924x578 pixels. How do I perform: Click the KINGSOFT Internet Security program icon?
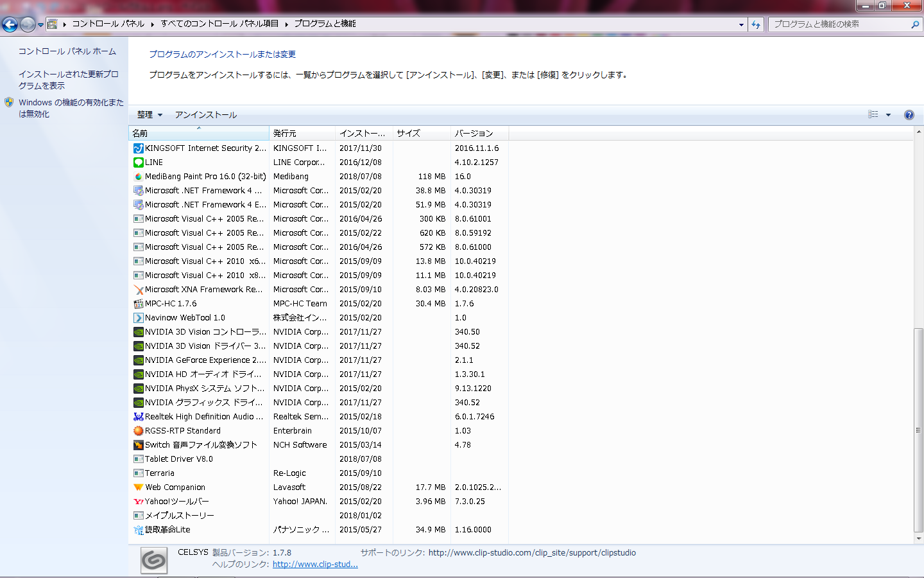138,148
